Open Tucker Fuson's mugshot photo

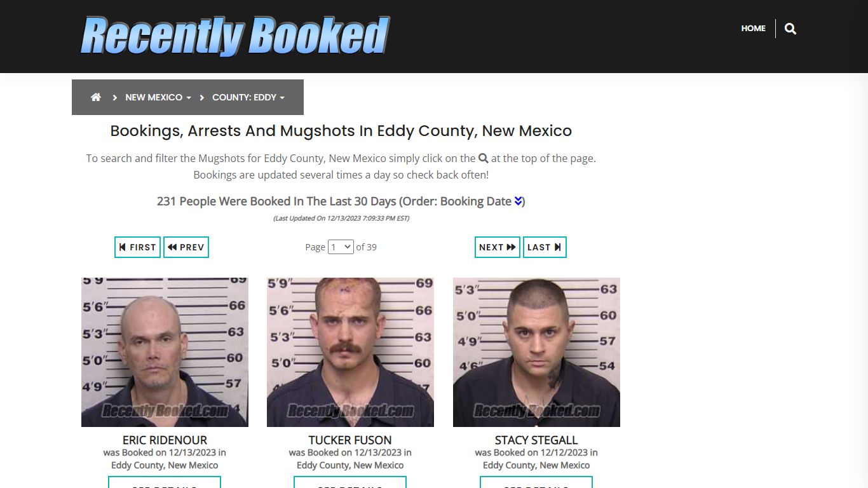[350, 352]
